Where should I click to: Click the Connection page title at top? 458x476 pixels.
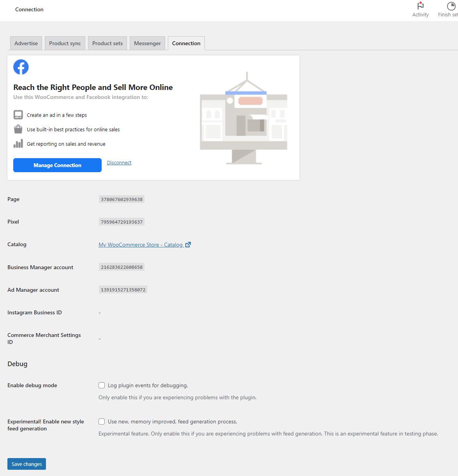(x=29, y=9)
